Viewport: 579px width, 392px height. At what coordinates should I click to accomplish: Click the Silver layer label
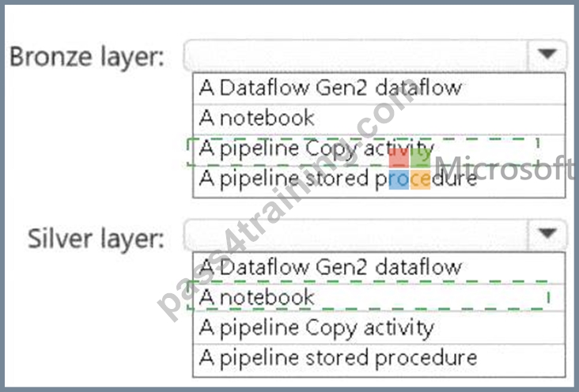coord(96,238)
